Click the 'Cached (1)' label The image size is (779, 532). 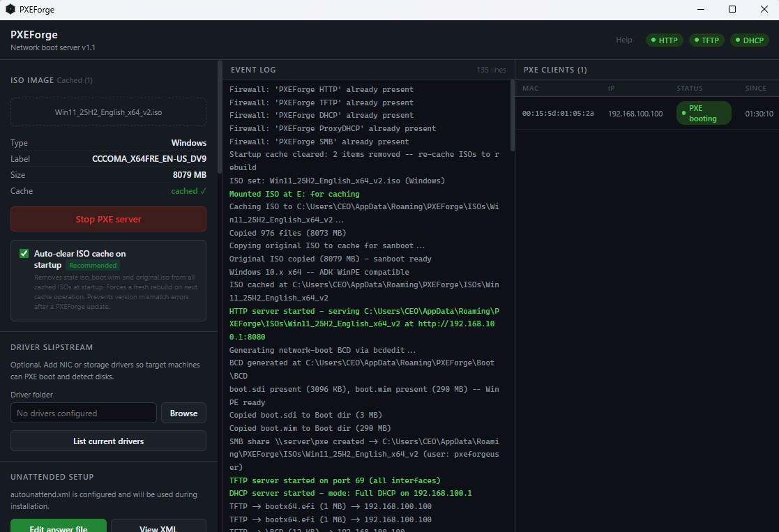click(x=75, y=80)
